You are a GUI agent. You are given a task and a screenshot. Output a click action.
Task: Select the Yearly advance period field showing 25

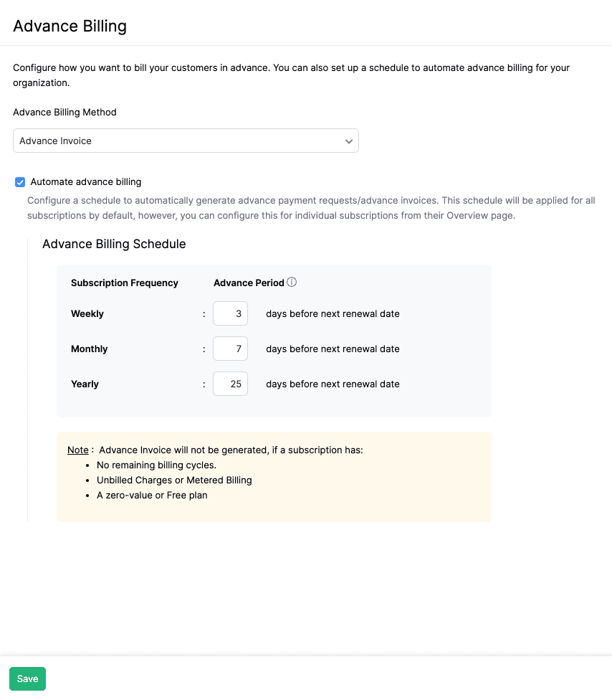[230, 384]
